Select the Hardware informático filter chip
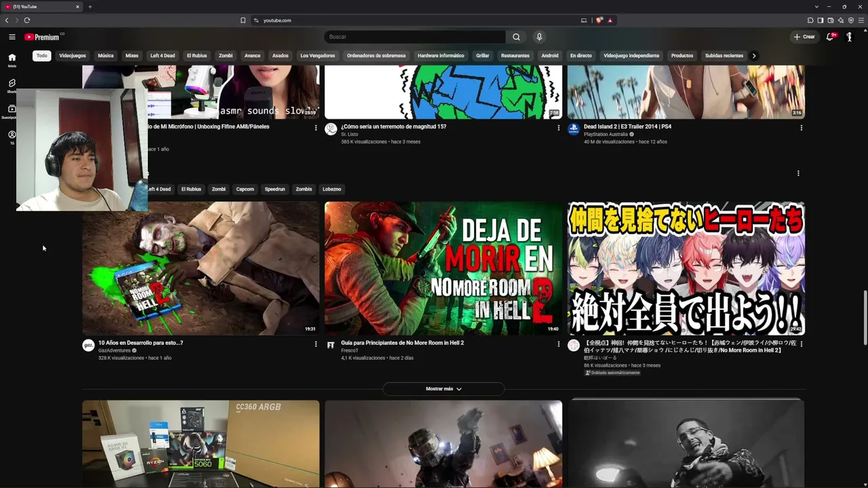 click(441, 56)
